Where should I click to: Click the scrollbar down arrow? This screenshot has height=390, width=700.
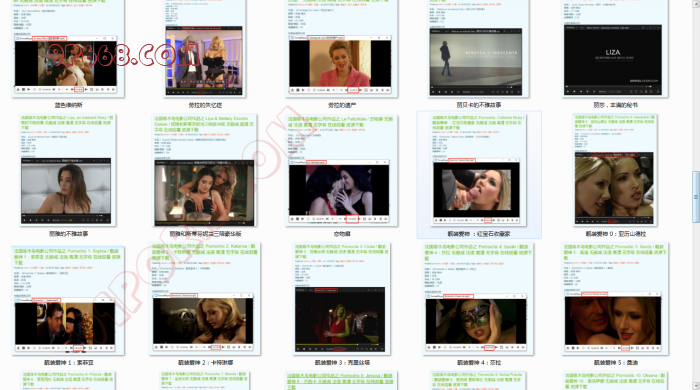[x=696, y=386]
